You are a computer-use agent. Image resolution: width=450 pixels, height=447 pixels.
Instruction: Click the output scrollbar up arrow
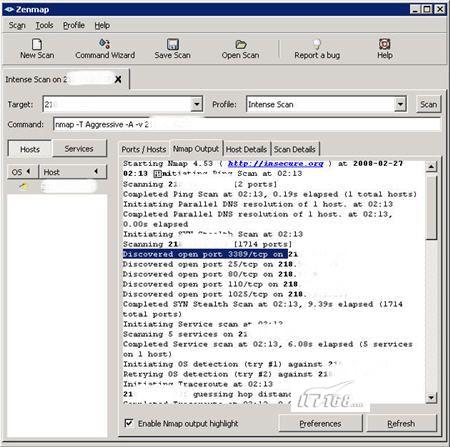coord(431,166)
